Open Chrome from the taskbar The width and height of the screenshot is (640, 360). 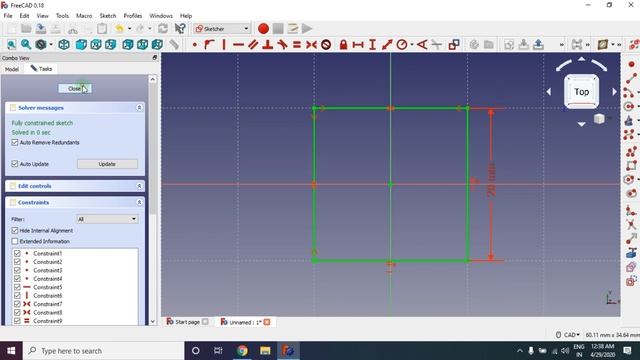pyautogui.click(x=242, y=351)
